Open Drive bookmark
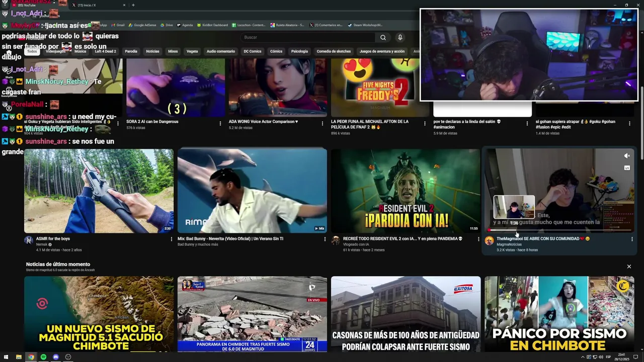 pyautogui.click(x=167, y=25)
